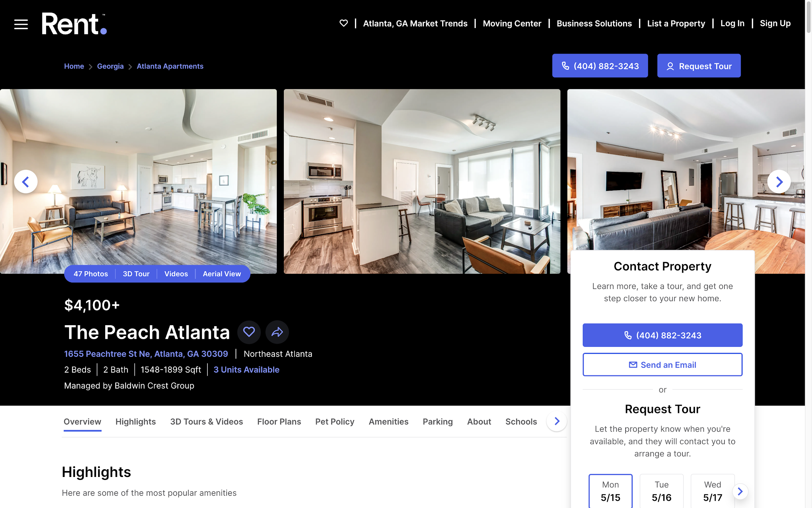Expand tour dates calendar forward arrow
Viewport: 812px width, 508px height.
point(740,491)
